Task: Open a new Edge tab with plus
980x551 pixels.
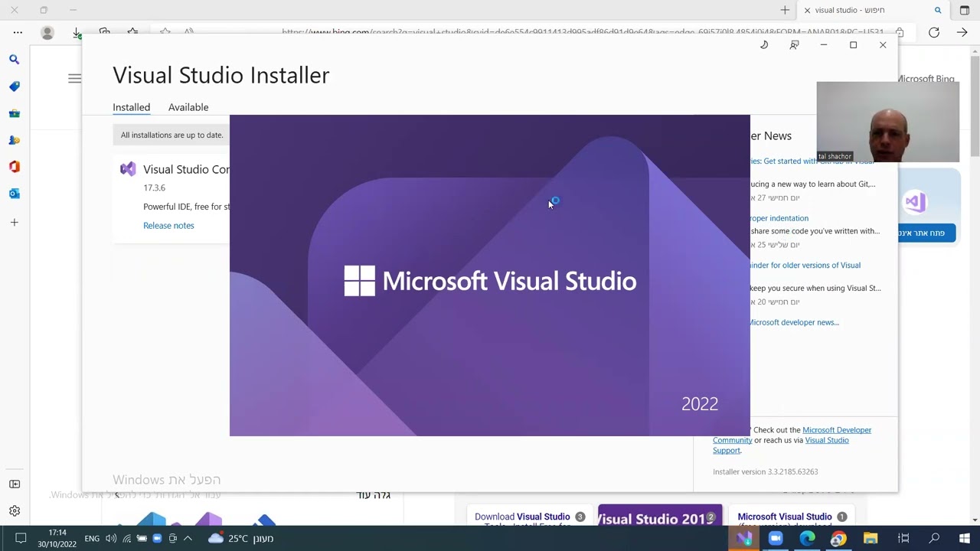Action: tap(785, 10)
